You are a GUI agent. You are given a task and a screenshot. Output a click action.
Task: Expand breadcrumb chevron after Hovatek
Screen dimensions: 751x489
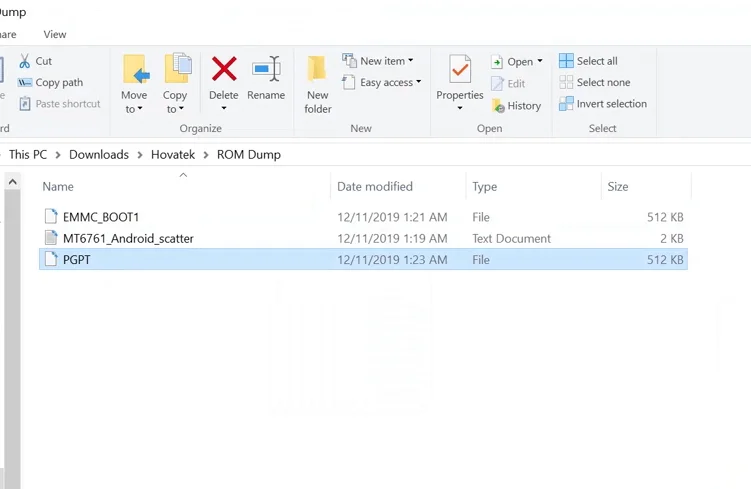click(206, 155)
